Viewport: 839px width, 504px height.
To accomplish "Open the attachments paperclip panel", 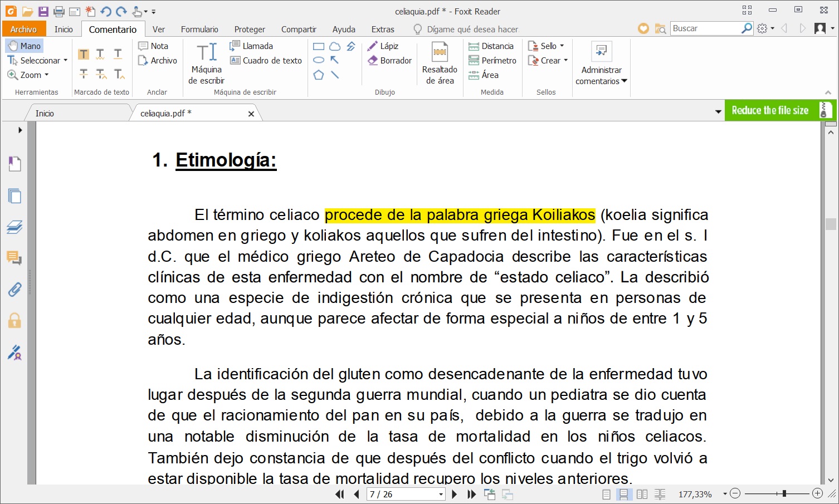I will point(14,290).
